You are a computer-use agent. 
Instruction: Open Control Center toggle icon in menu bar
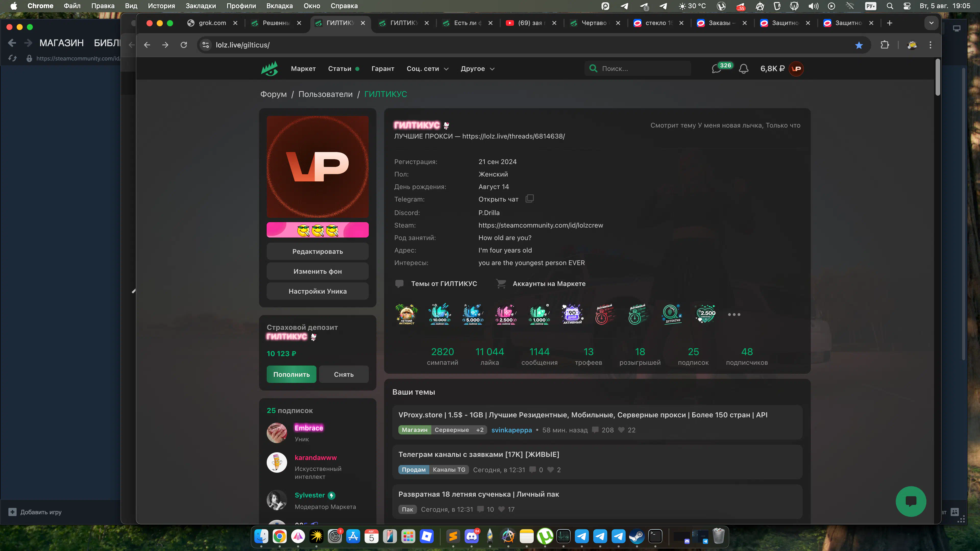(x=907, y=6)
